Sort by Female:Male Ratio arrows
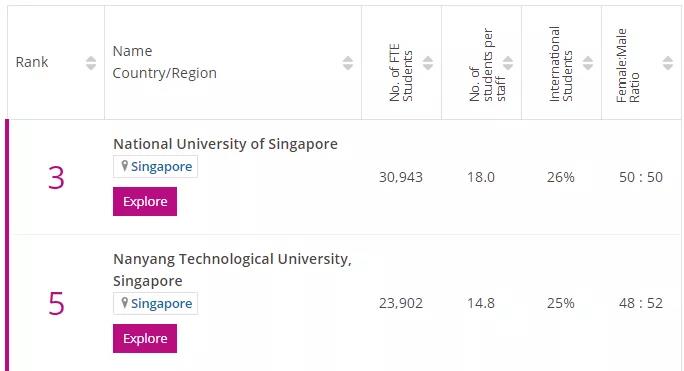 click(x=668, y=63)
